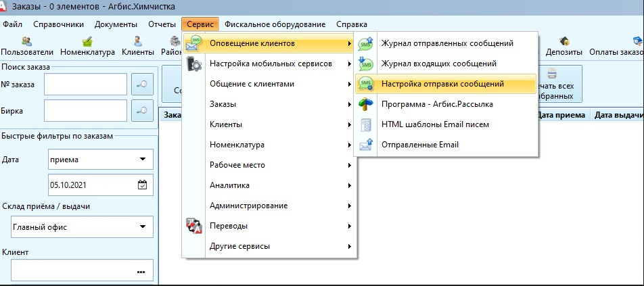Open the Фискальное оборудование menu
644x286 pixels.
click(x=275, y=24)
